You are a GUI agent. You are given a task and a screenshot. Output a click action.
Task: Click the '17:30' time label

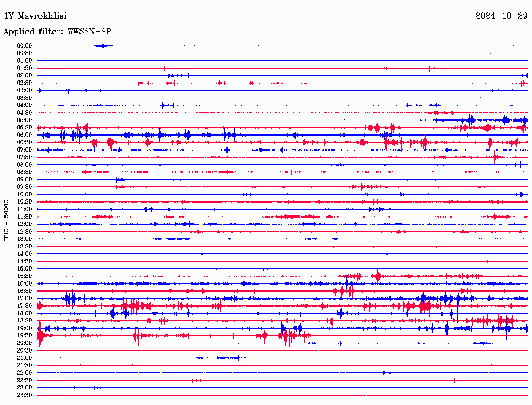click(24, 306)
